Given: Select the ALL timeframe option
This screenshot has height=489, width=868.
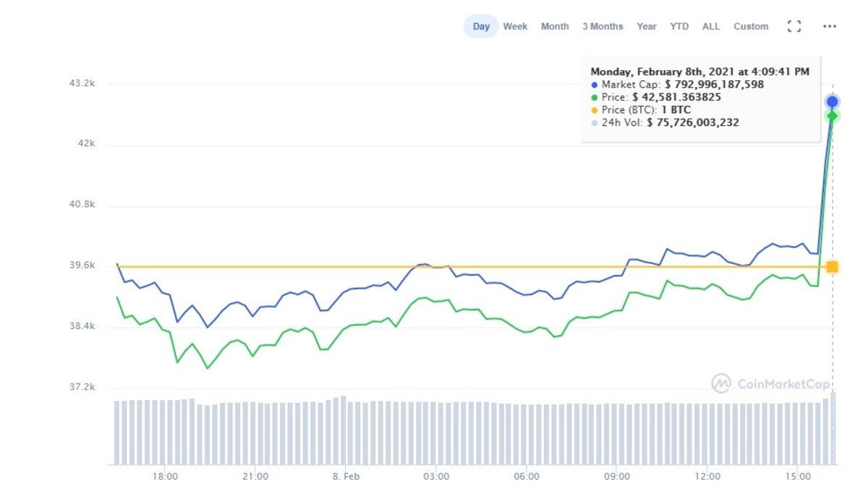Looking at the screenshot, I should point(710,26).
